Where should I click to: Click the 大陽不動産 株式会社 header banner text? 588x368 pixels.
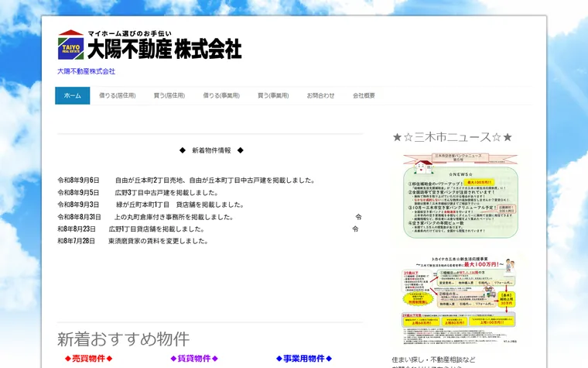coord(165,49)
